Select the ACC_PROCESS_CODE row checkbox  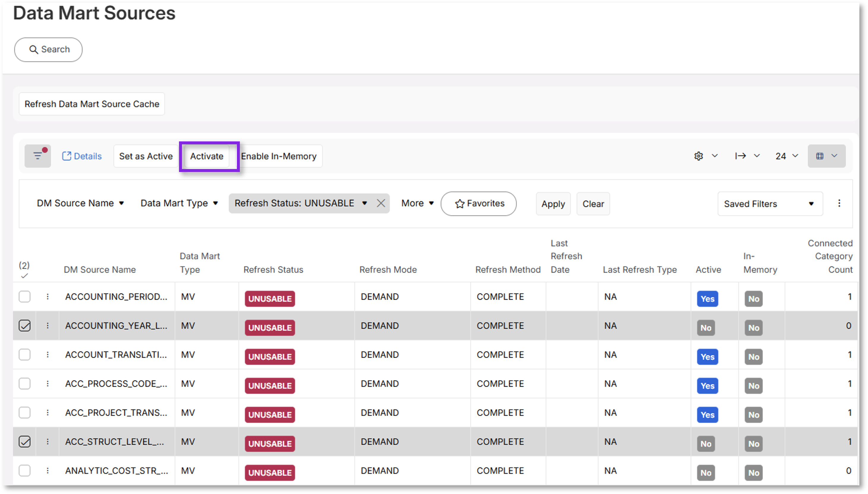(x=24, y=384)
